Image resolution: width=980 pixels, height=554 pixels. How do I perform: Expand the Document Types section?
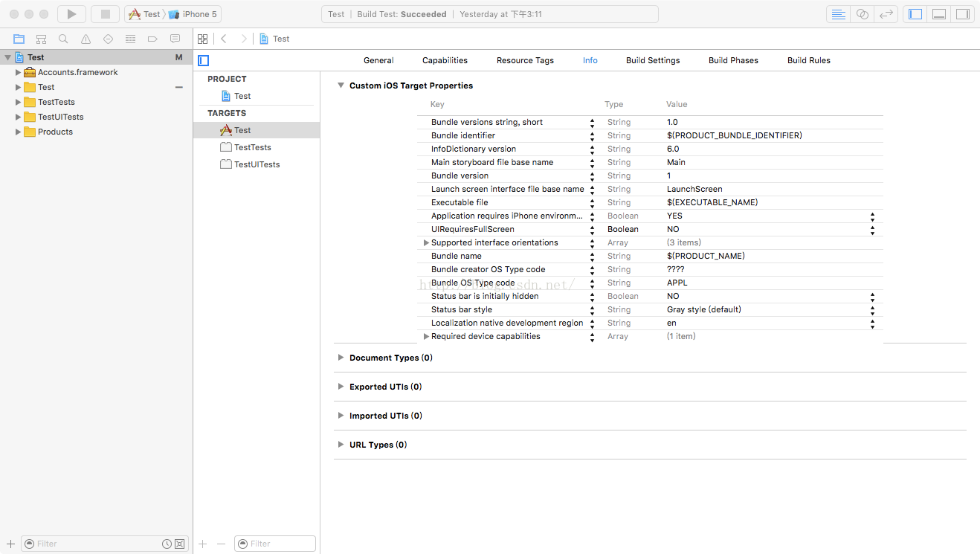tap(341, 358)
